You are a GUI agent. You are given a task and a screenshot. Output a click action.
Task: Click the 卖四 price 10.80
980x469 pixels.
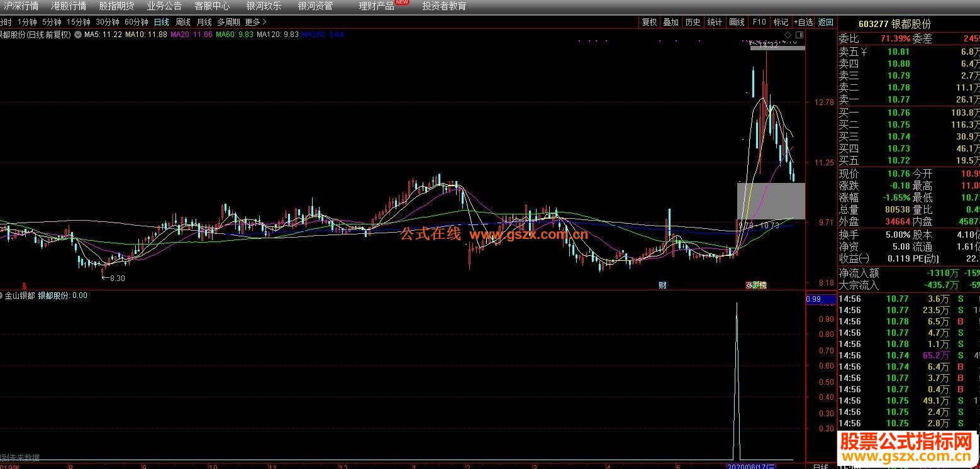(898, 63)
